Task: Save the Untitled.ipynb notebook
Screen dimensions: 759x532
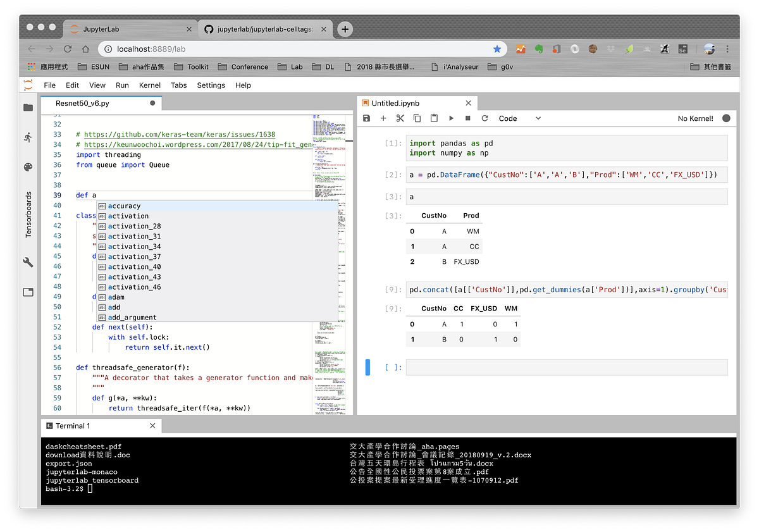Action: point(366,118)
